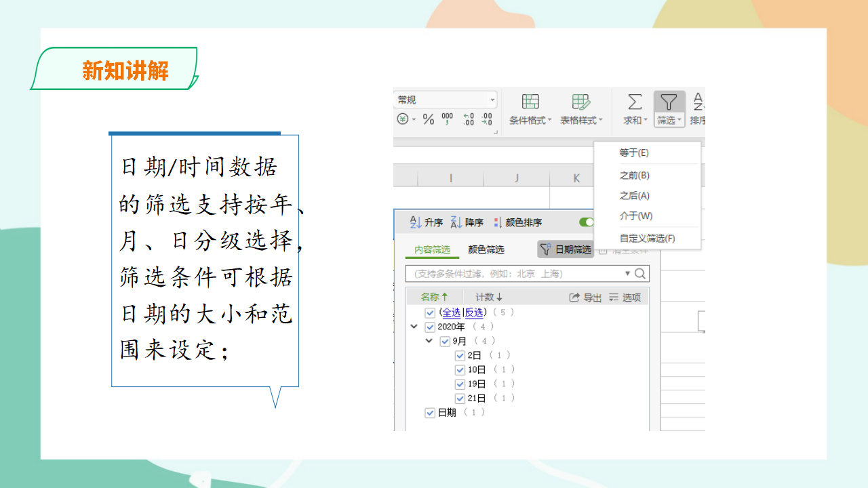Switch to the 内容筛选 tab
Image resolution: width=868 pixels, height=488 pixels.
(433, 249)
